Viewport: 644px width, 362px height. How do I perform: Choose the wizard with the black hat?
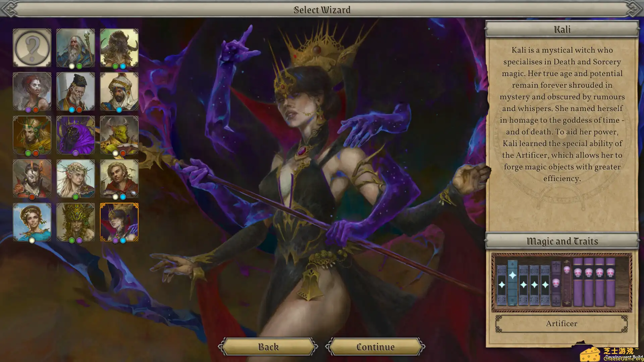coord(75,91)
